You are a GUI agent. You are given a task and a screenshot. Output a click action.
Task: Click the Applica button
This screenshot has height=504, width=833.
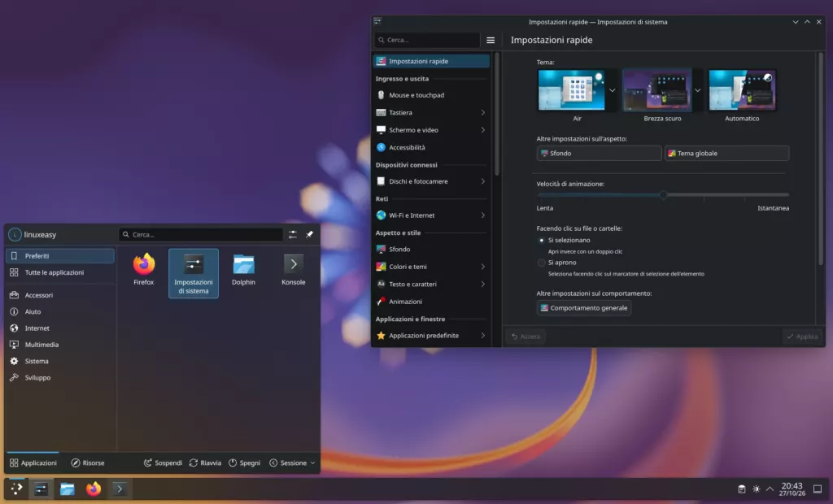(802, 337)
